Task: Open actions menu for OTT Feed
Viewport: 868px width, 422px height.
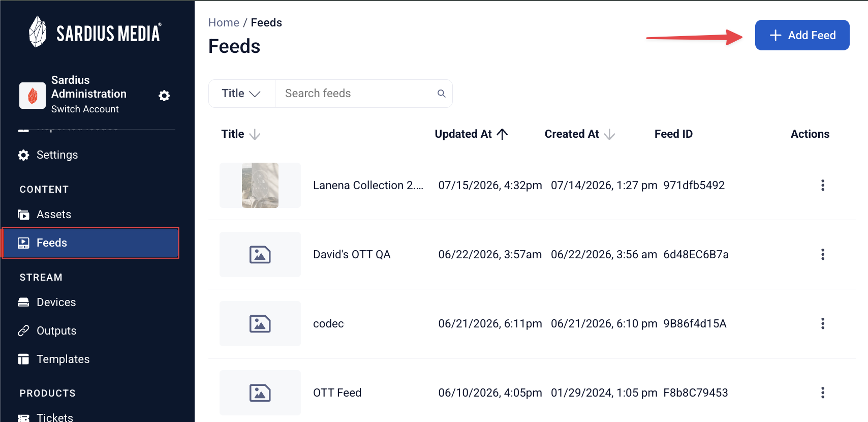Action: [x=823, y=393]
